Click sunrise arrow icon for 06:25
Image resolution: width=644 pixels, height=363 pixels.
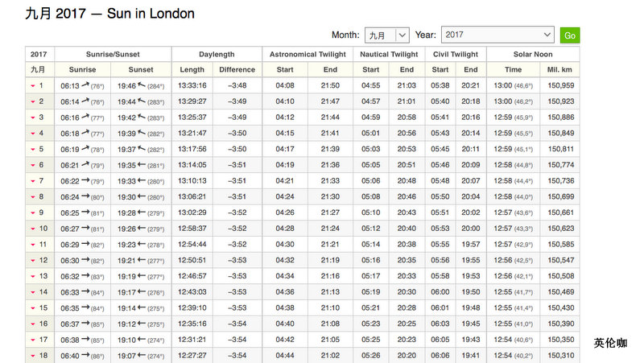click(85, 213)
